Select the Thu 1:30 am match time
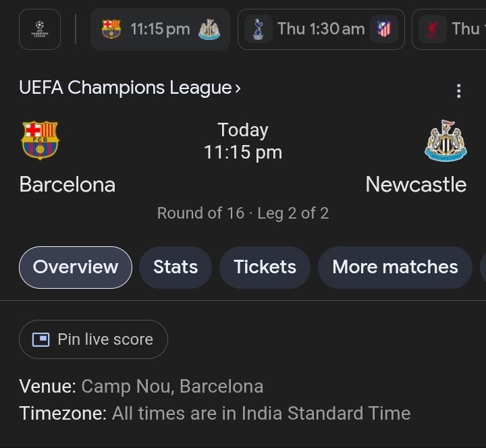This screenshot has height=448, width=486. click(x=321, y=29)
